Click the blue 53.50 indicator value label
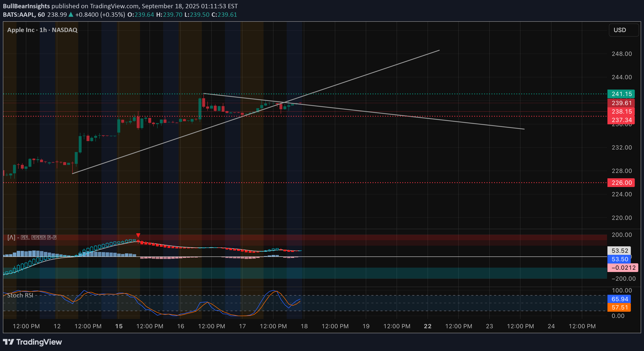The height and width of the screenshot is (351, 644). pyautogui.click(x=619, y=259)
